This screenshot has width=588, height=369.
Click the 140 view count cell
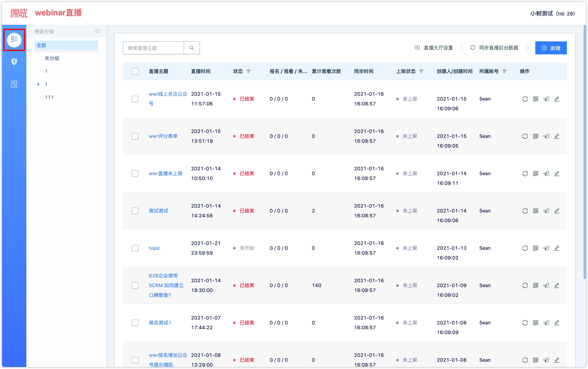coord(317,285)
